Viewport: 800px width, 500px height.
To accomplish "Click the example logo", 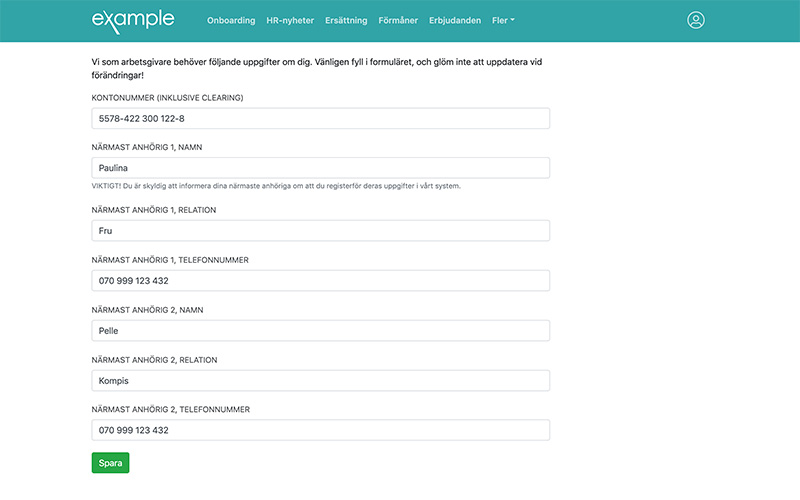I will [x=133, y=21].
